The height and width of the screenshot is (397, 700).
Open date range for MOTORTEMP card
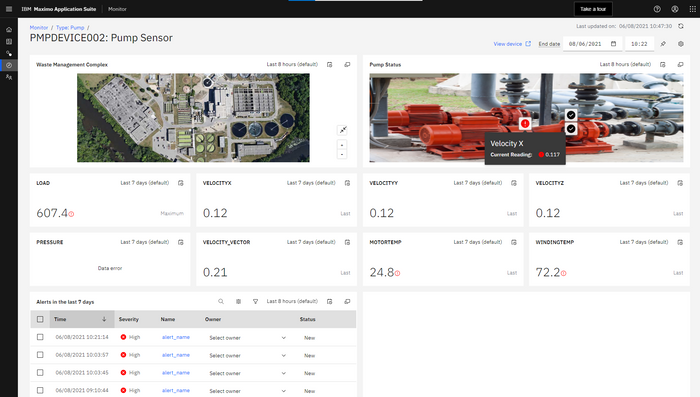pyautogui.click(x=514, y=242)
